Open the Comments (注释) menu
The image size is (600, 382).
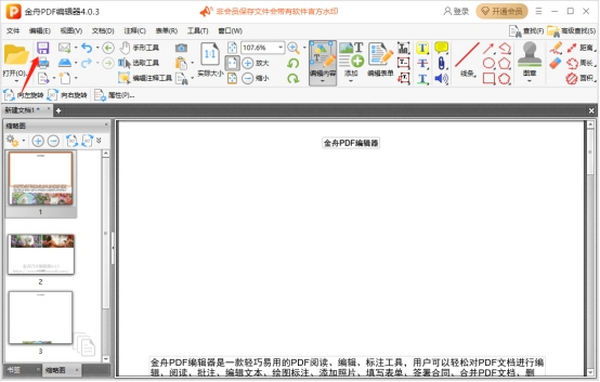click(x=135, y=31)
